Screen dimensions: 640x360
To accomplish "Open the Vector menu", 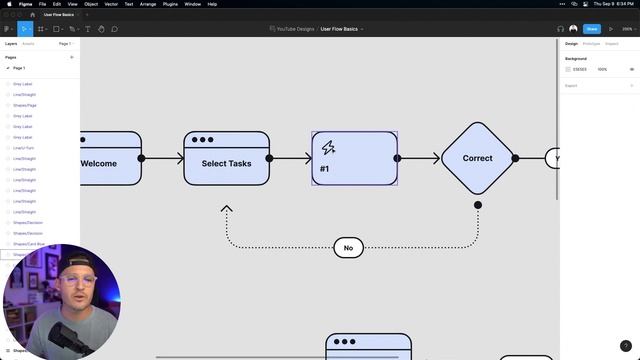I will [111, 4].
